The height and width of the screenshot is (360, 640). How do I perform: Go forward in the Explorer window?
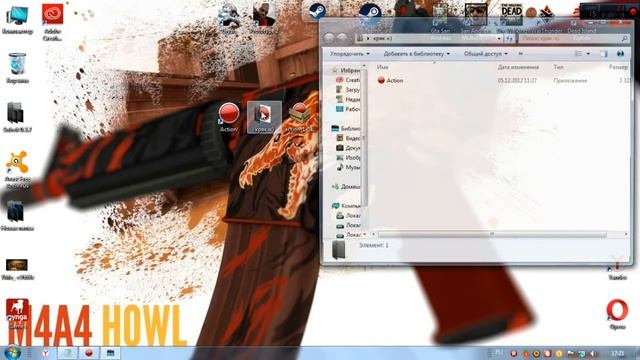pyautogui.click(x=342, y=38)
